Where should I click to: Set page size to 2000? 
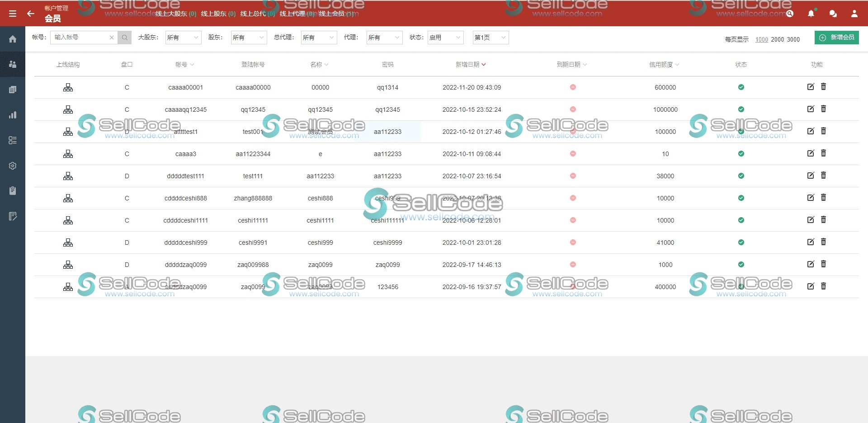pos(777,39)
